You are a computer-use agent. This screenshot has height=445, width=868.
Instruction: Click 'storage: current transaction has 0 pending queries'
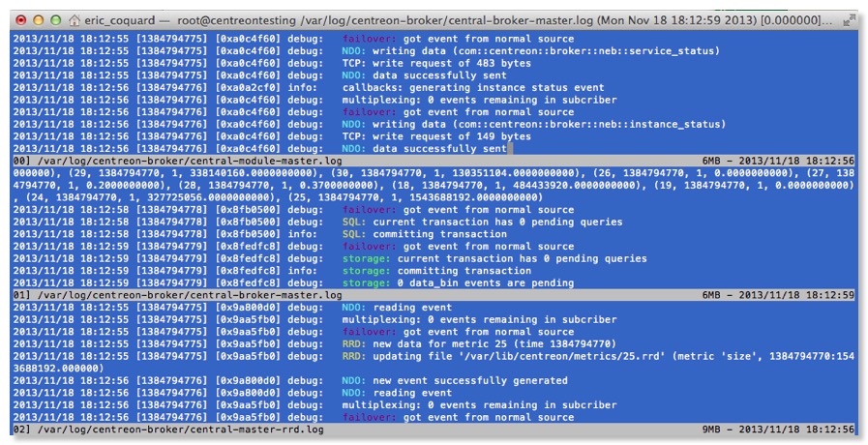[x=494, y=258]
